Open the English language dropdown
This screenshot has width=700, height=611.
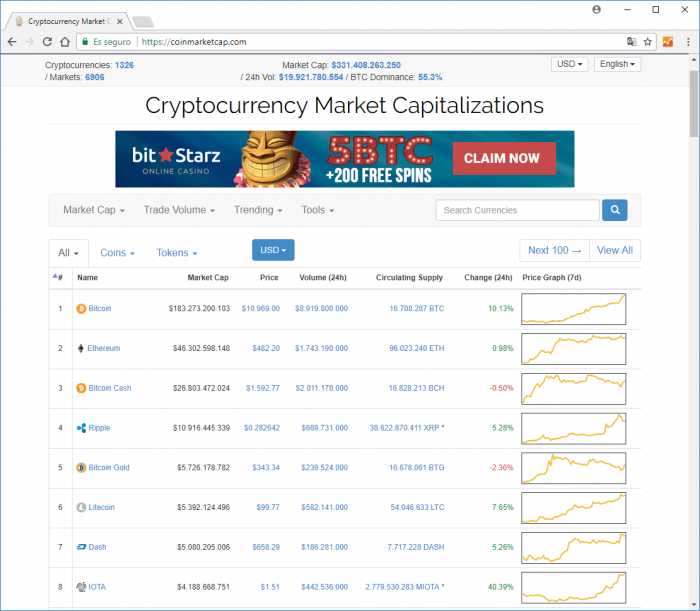pyautogui.click(x=617, y=64)
